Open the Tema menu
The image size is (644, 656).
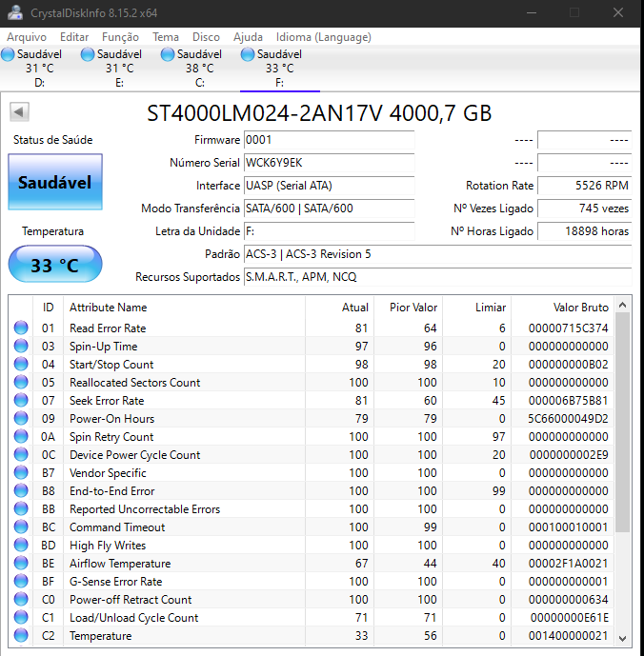tap(166, 37)
